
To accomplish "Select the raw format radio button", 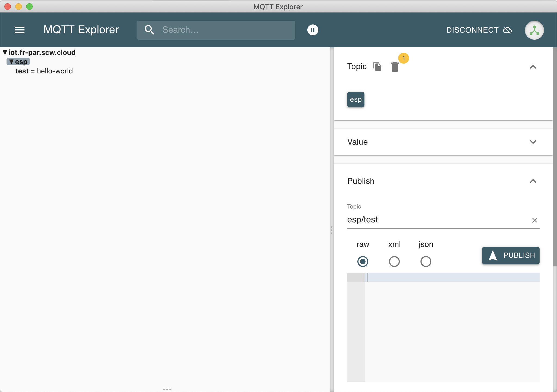I will coord(363,262).
